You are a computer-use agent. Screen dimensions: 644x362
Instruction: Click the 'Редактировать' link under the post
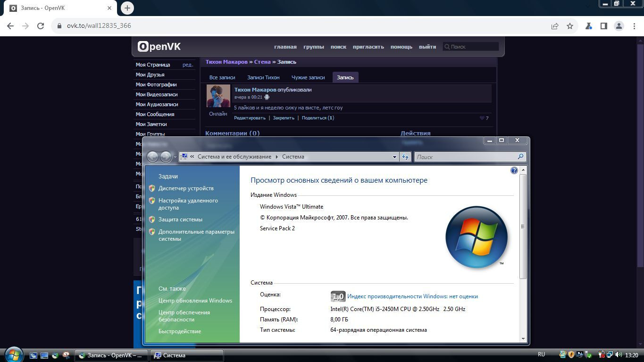coord(250,118)
